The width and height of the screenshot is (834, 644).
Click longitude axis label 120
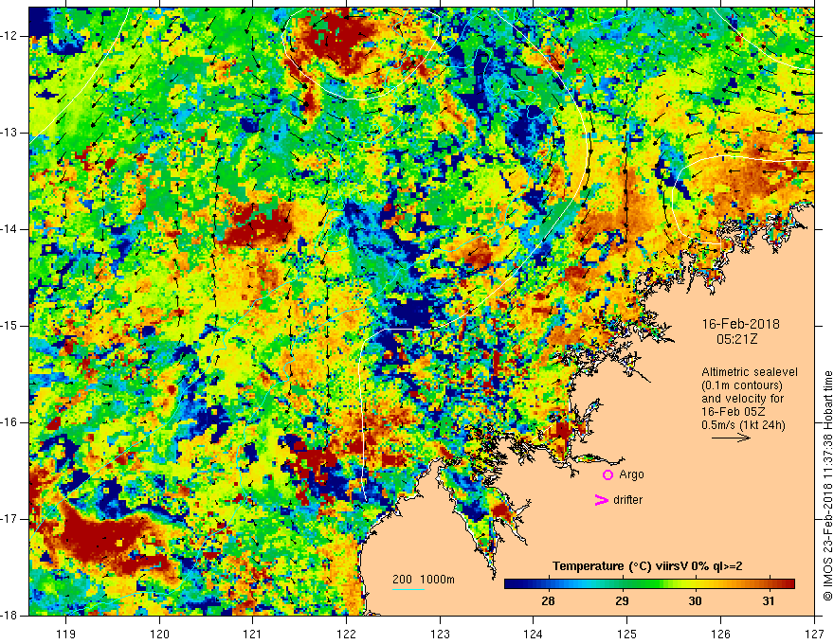coord(159,634)
